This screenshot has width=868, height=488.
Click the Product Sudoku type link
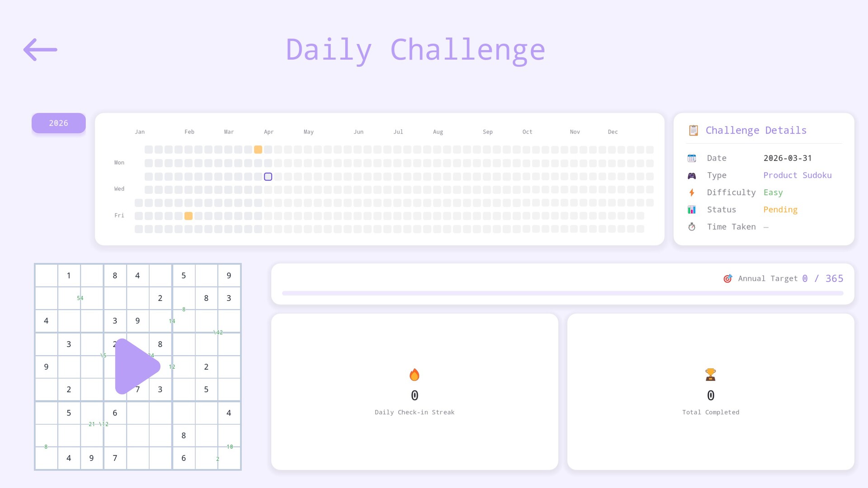[x=797, y=175]
